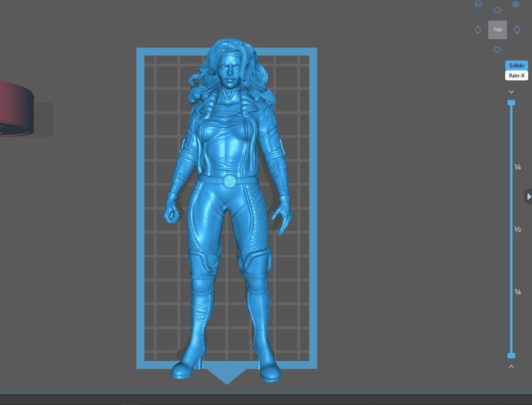This screenshot has height=405, width=532.
Task: Jump layer preview to the ¼ mark
Action: pyautogui.click(x=518, y=167)
